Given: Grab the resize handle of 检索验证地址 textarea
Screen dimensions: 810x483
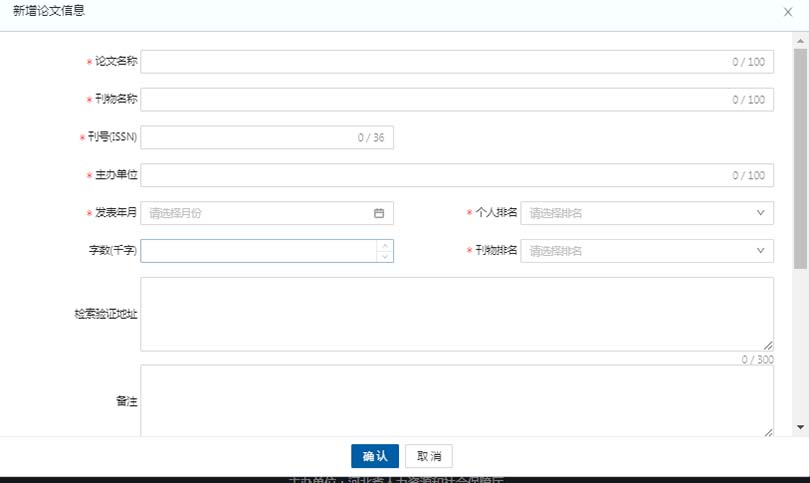Looking at the screenshot, I should 768,345.
